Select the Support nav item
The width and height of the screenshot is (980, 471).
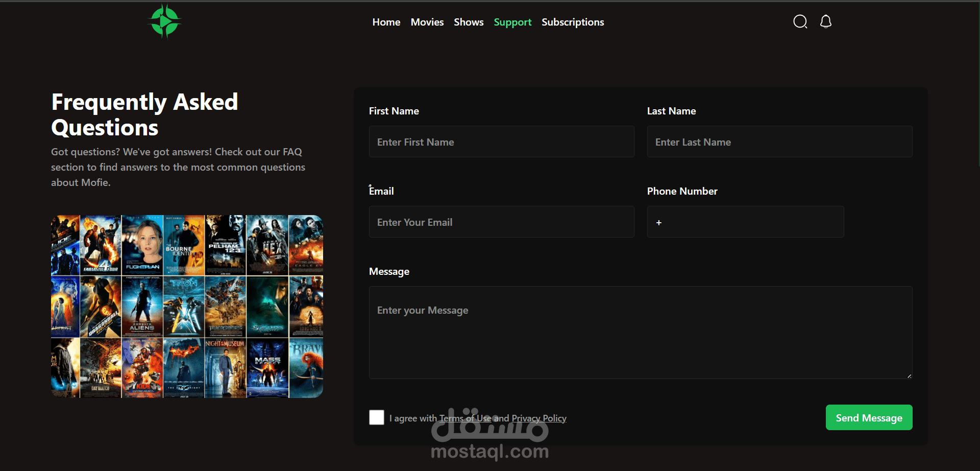click(x=512, y=22)
